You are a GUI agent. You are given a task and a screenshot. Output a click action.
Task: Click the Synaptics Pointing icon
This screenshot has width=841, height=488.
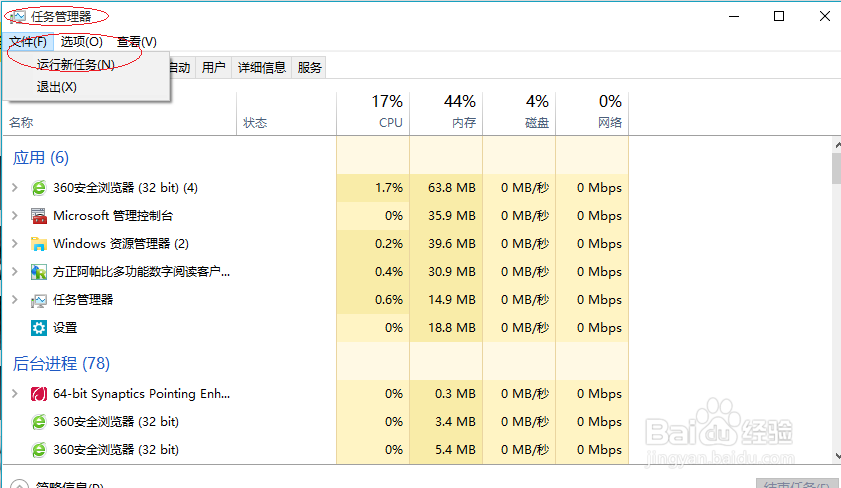point(39,394)
